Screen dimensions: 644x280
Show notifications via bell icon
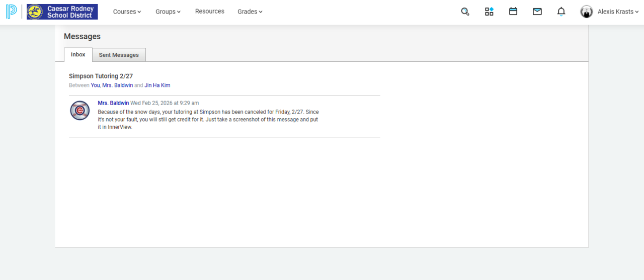coord(561,12)
